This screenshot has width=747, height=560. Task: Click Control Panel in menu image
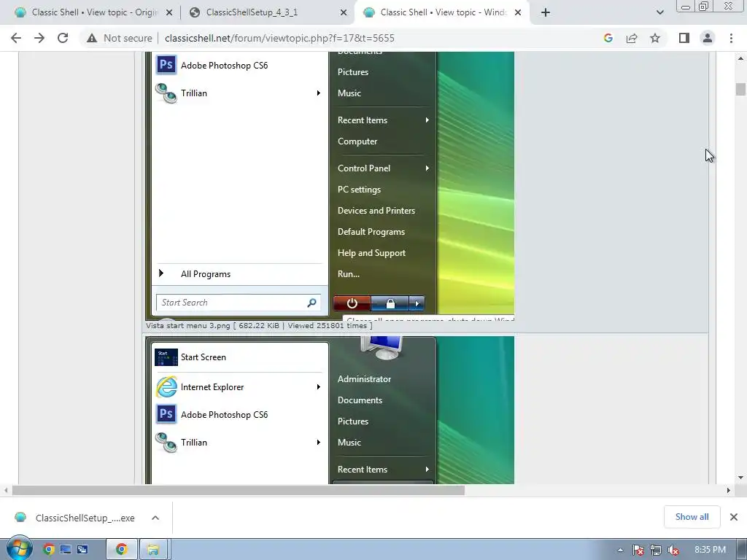point(364,168)
